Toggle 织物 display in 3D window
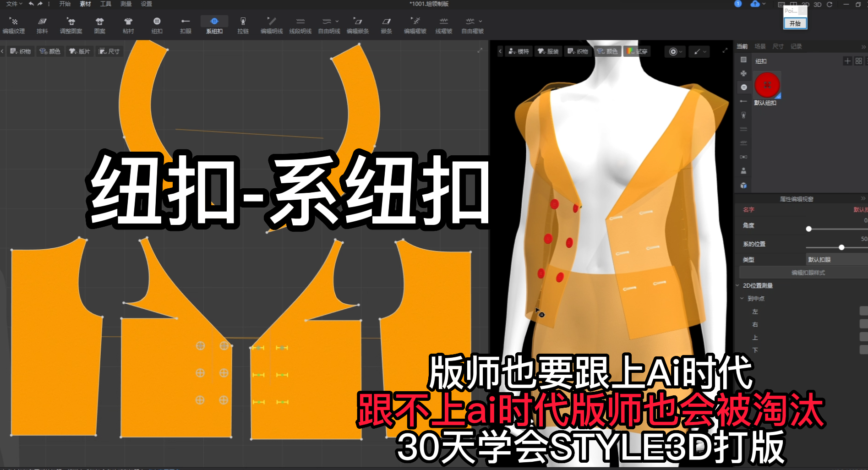868x470 pixels. (578, 51)
